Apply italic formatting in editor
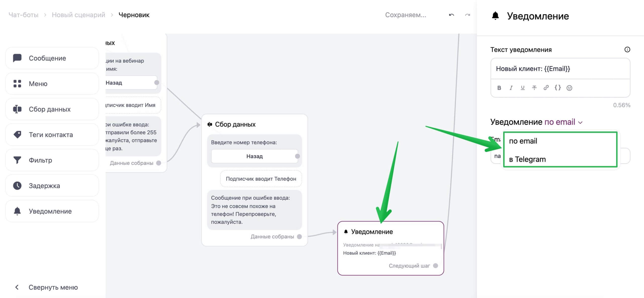Viewport: 644px width, 298px height. click(511, 88)
